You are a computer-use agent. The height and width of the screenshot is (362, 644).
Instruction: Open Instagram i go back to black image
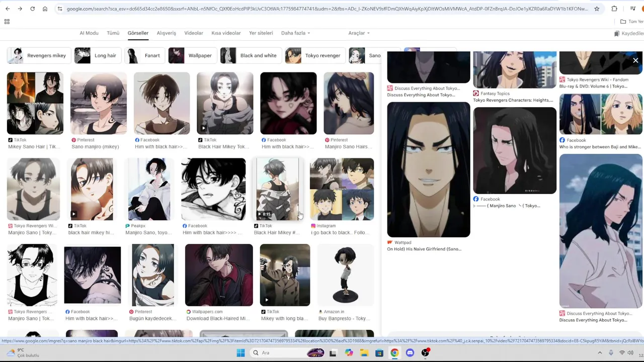pyautogui.click(x=342, y=189)
